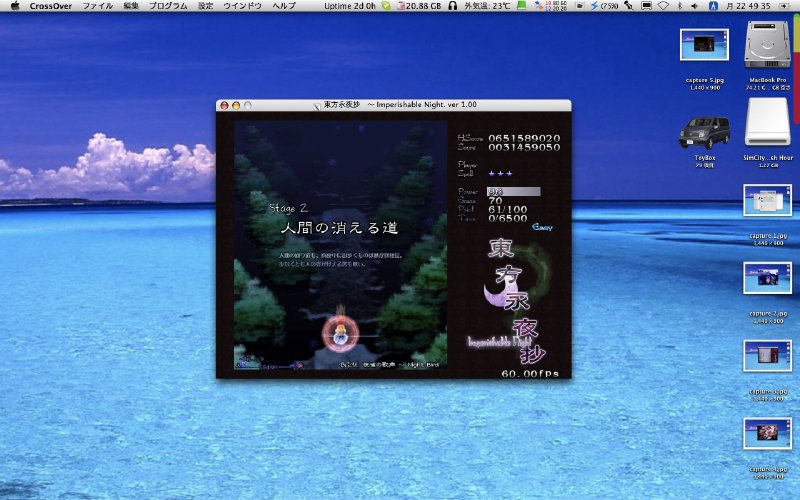
Task: Open the ウインドウ menu
Action: [x=242, y=6]
